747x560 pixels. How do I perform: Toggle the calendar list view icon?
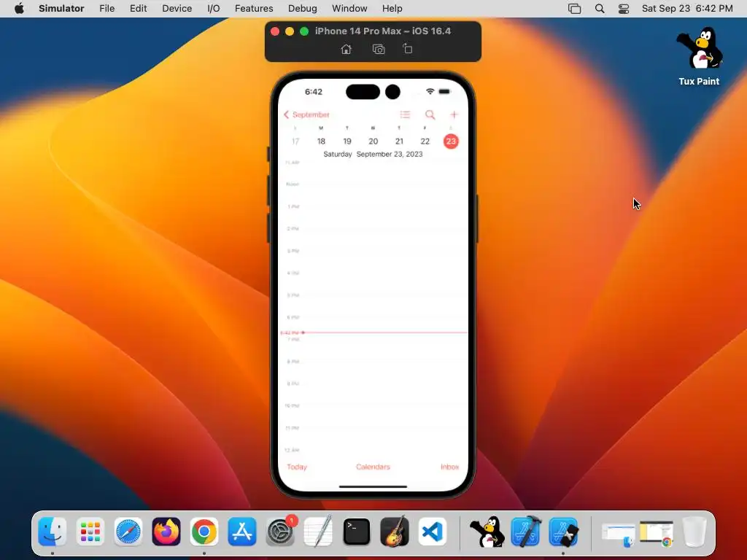405,114
